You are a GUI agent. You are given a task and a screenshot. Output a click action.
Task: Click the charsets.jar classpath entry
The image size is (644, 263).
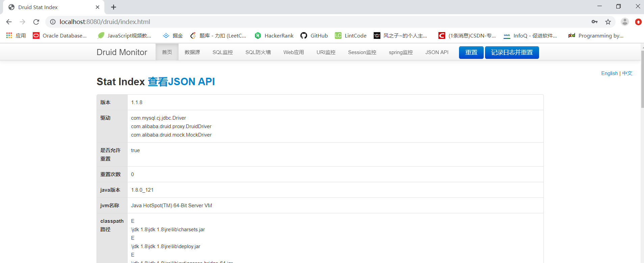click(x=168, y=230)
